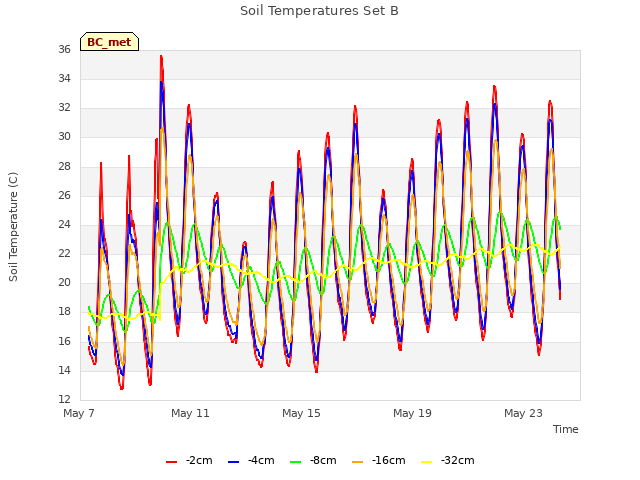Image resolution: width=640 pixels, height=480 pixels.
Task: Click the 16 y-axis tick label
Action: [64, 341]
